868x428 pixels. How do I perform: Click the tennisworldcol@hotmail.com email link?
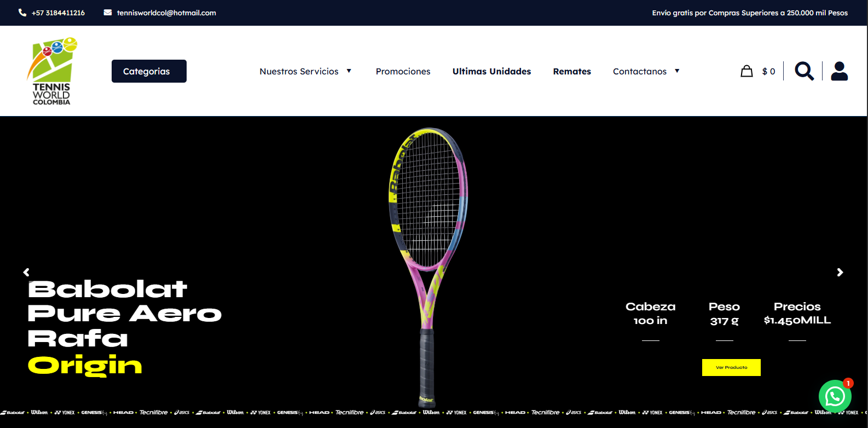tap(166, 13)
